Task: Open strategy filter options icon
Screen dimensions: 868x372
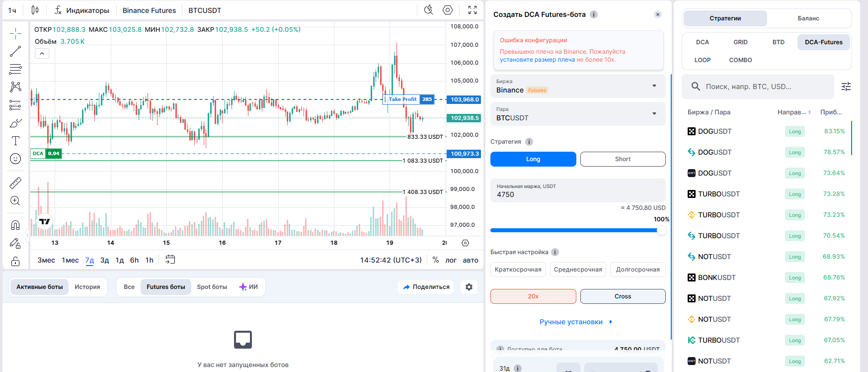Action: point(846,87)
